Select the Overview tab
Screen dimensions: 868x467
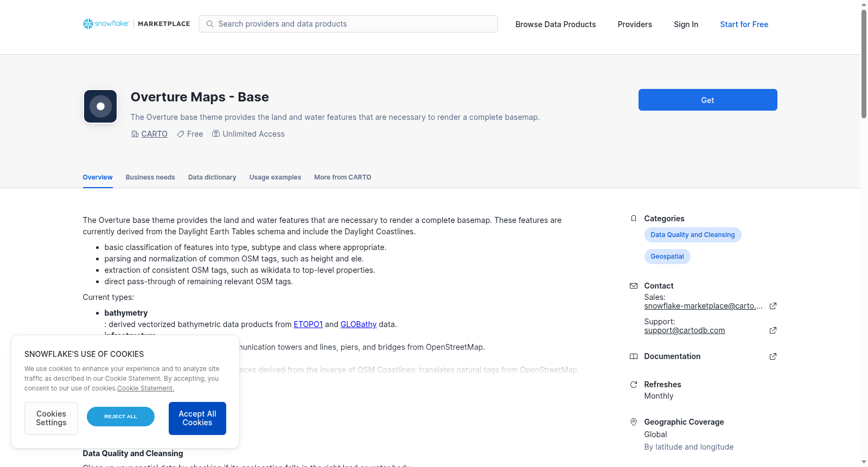pos(98,177)
